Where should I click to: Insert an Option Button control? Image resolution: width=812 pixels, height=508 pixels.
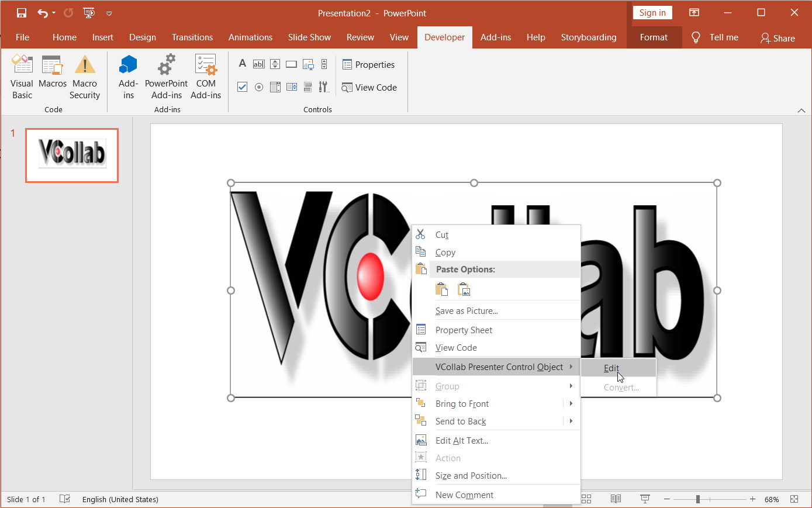[x=259, y=87]
